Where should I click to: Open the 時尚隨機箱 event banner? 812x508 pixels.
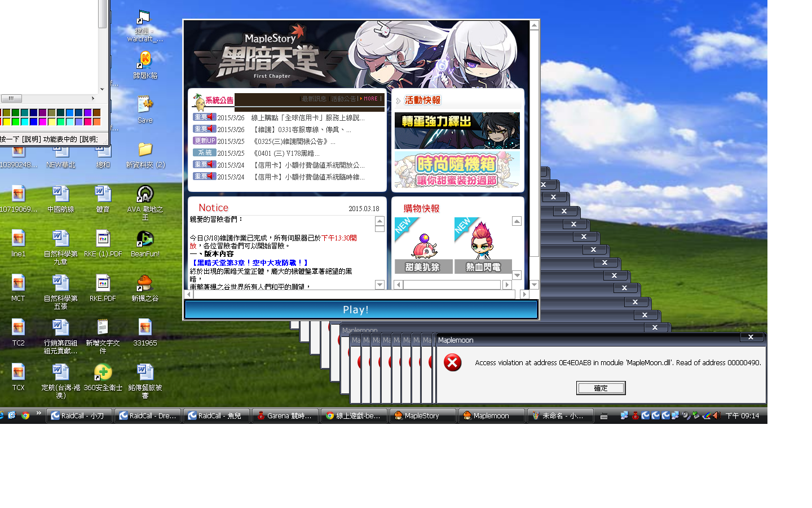pos(457,169)
